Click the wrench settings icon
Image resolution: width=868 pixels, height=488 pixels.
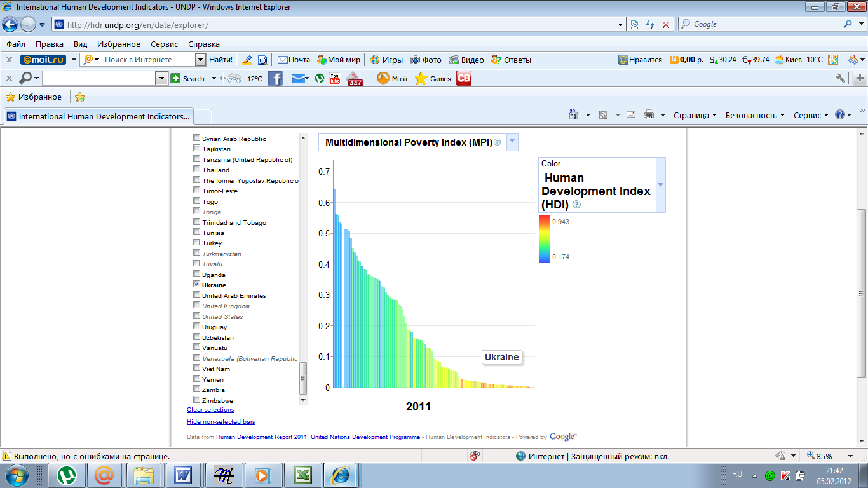[x=840, y=78]
